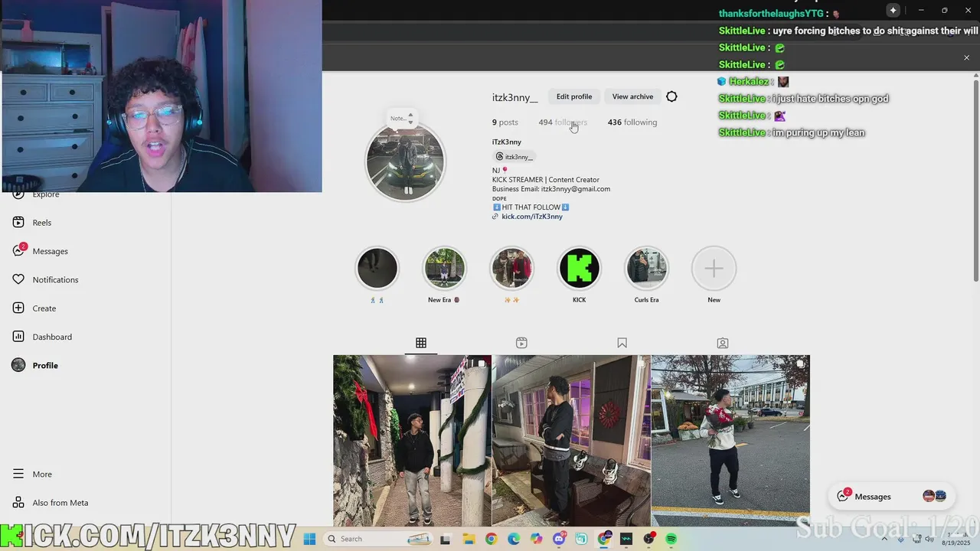
Task: Expand the hidden system tray icons
Action: point(884,539)
